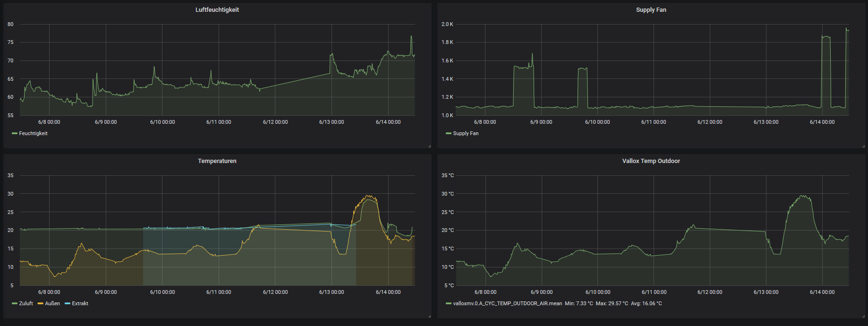Open color picker for Supply Fan legend swatch
The height and width of the screenshot is (326, 868).
449,133
